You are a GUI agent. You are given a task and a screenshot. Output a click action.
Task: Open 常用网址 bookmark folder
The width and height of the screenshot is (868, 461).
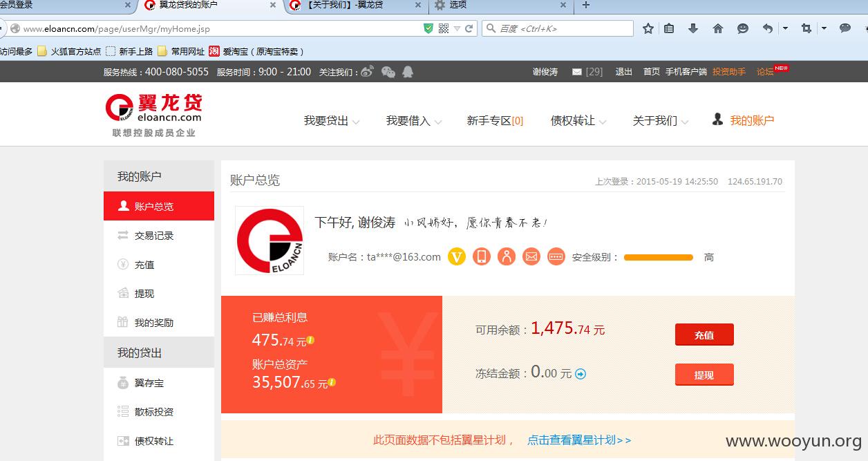(x=181, y=51)
